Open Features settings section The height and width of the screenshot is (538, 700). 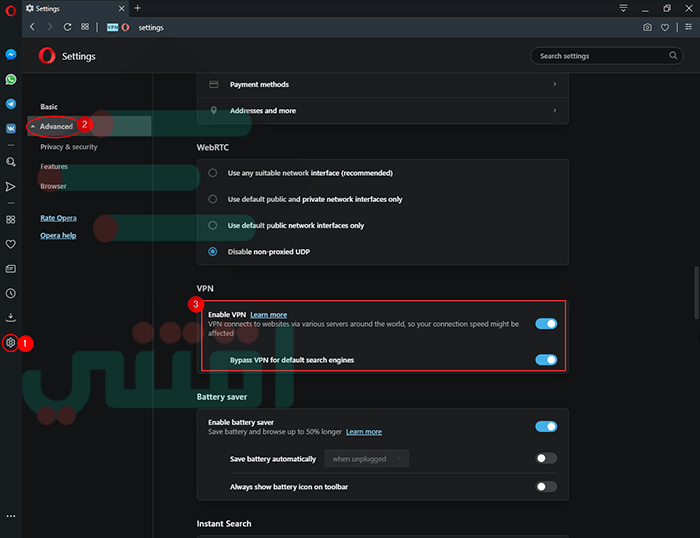[x=54, y=167]
